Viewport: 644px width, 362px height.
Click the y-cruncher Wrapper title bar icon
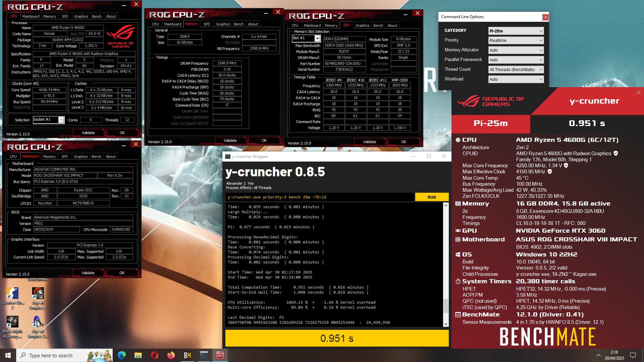228,157
